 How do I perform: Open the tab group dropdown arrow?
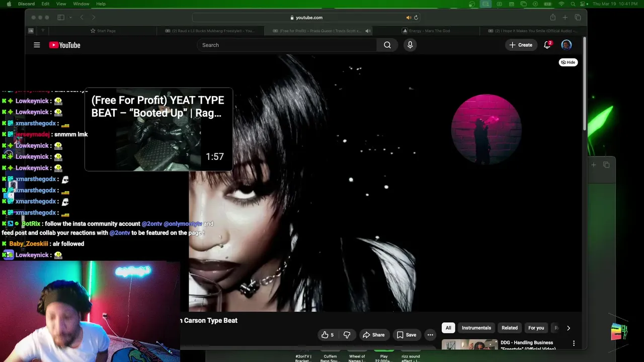click(70, 18)
